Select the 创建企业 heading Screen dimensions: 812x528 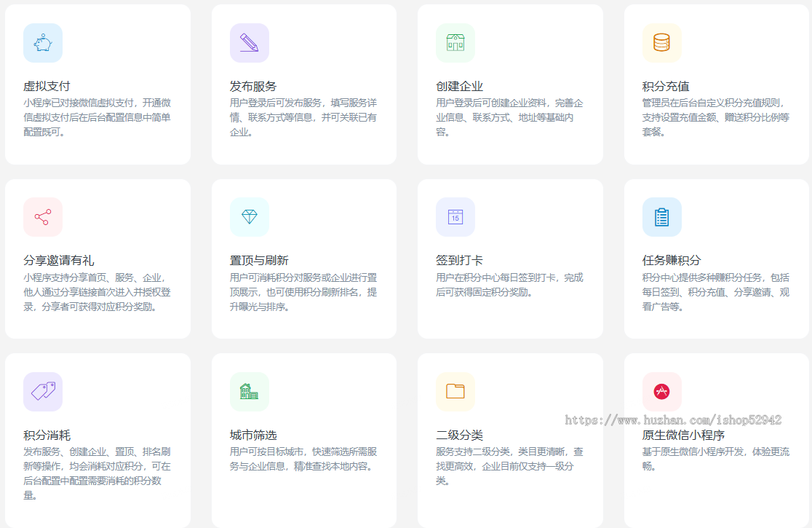click(x=459, y=86)
